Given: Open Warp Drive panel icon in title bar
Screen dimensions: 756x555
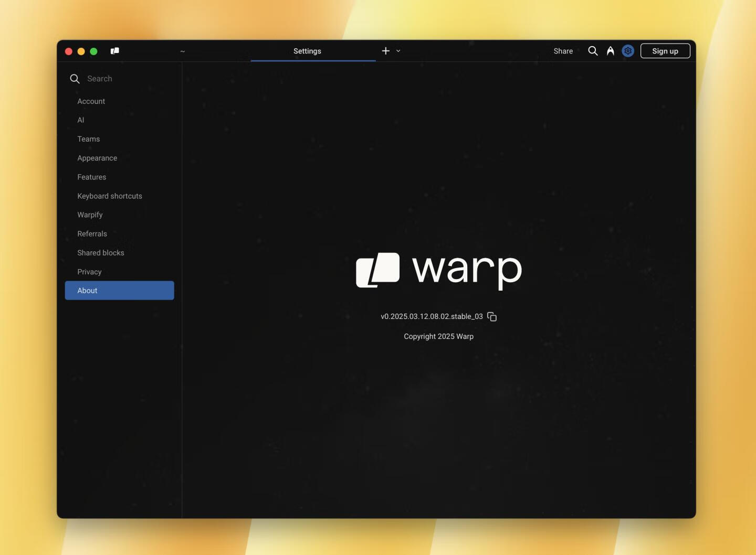Looking at the screenshot, I should (x=114, y=51).
